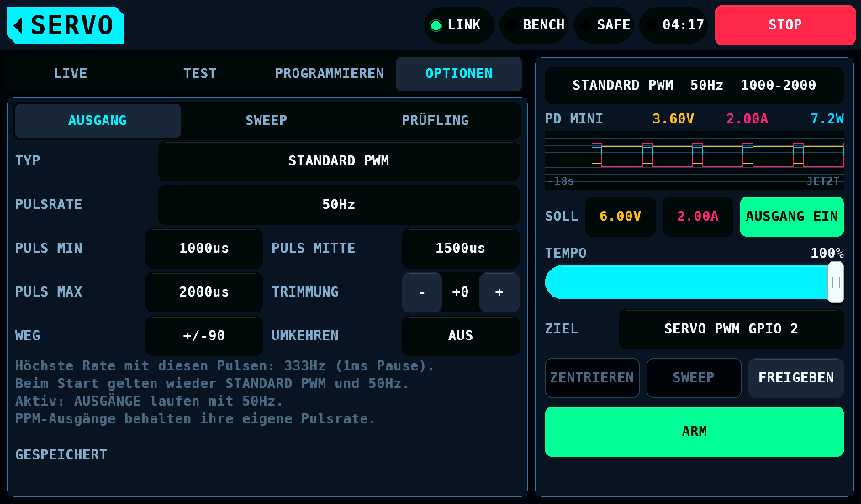Set the SOLL current limit field 2.00A

[x=697, y=217]
